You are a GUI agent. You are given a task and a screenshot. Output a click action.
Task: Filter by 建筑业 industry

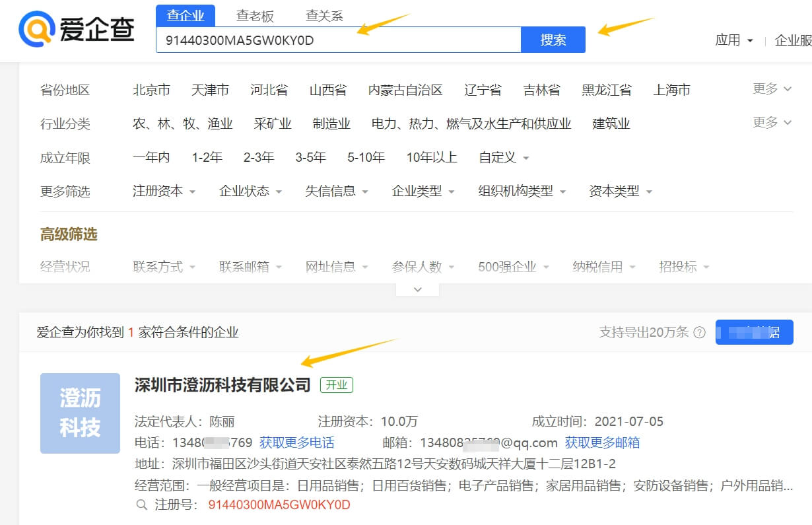611,123
